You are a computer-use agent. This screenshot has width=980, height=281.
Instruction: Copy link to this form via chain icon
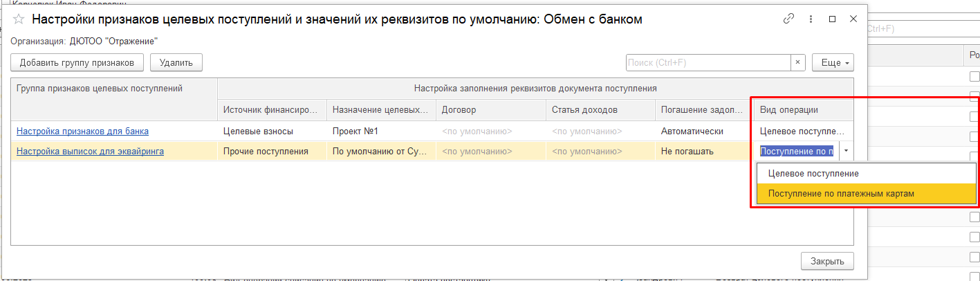point(788,19)
